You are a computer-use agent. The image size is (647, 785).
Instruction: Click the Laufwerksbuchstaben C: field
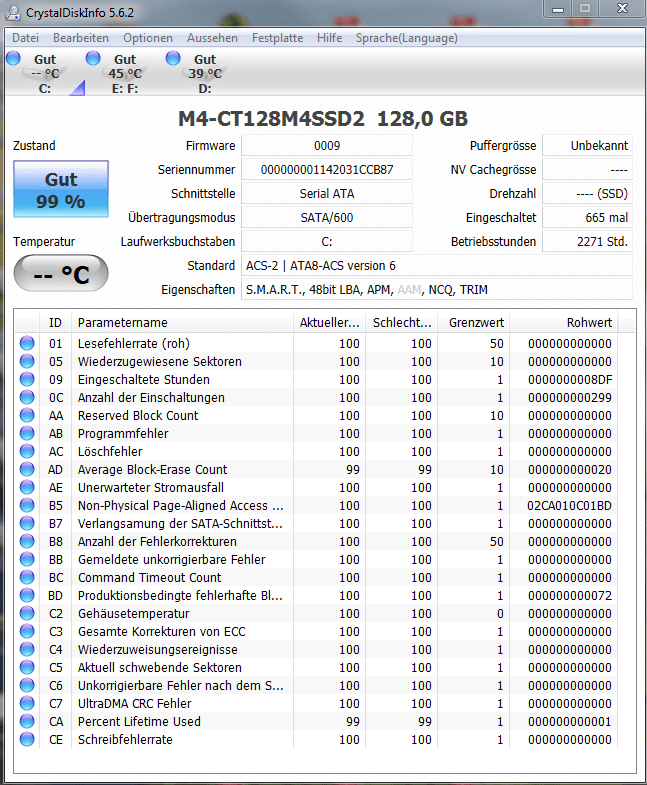[x=327, y=242]
